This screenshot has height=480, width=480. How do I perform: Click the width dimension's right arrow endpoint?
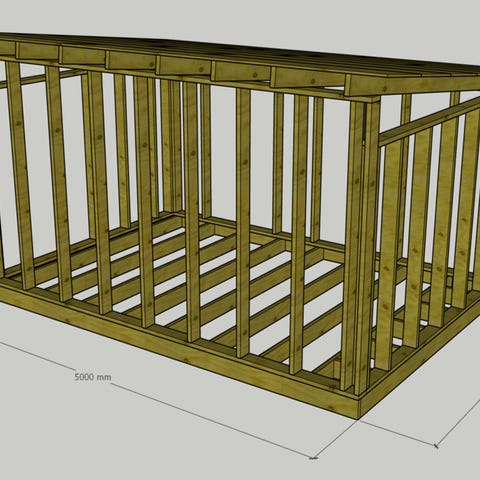436,445
